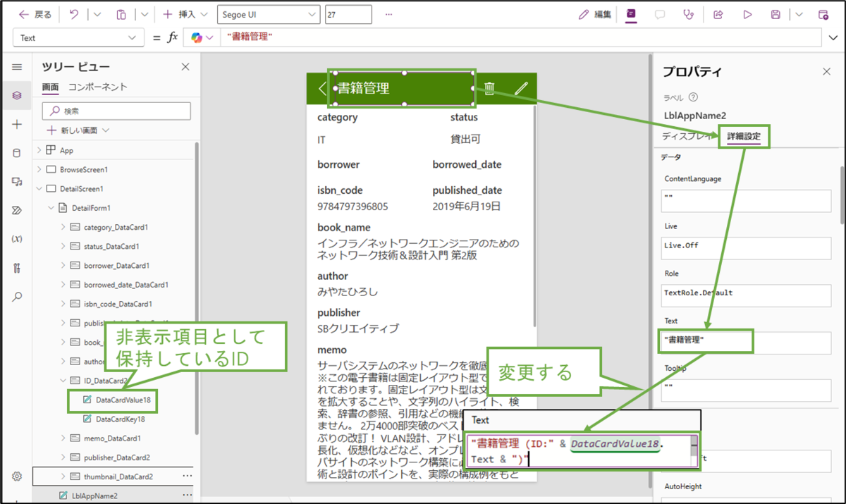Click the share icon in toolbar
846x504 pixels.
pos(718,14)
